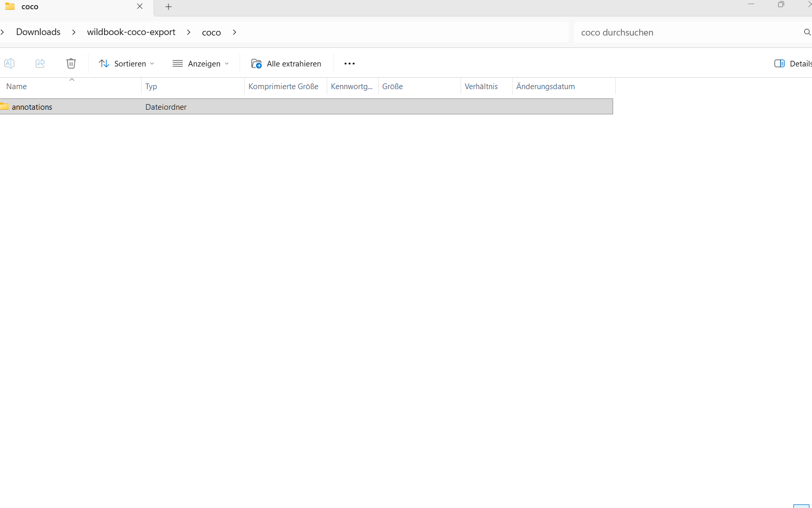Navigate to wildbook-coco-export in breadcrumb
Image resolution: width=812 pixels, height=508 pixels.
pyautogui.click(x=131, y=32)
